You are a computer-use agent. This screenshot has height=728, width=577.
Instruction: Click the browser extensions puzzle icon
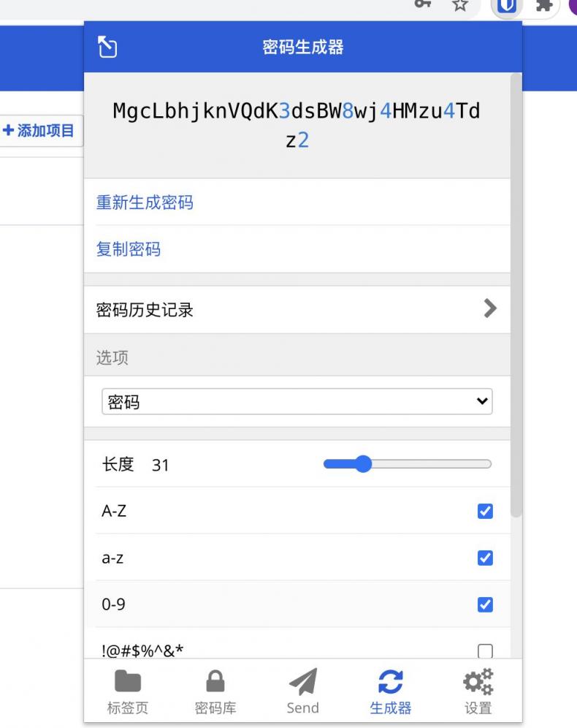(544, 5)
